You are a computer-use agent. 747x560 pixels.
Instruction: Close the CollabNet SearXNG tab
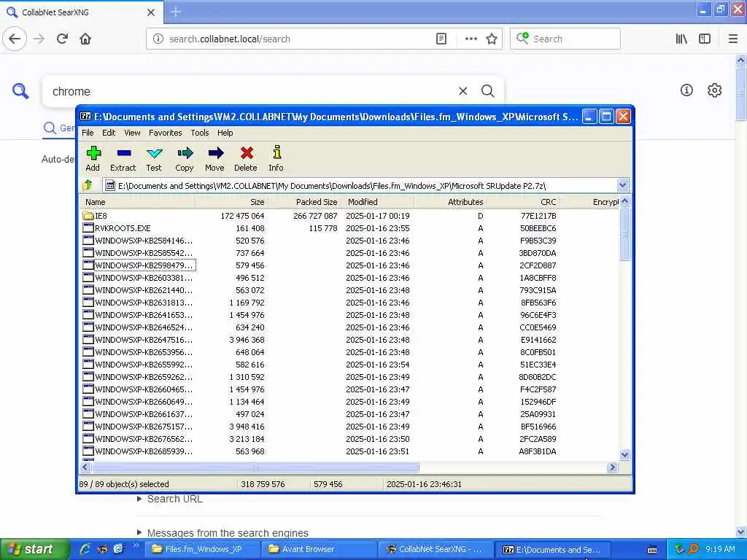pos(151,12)
